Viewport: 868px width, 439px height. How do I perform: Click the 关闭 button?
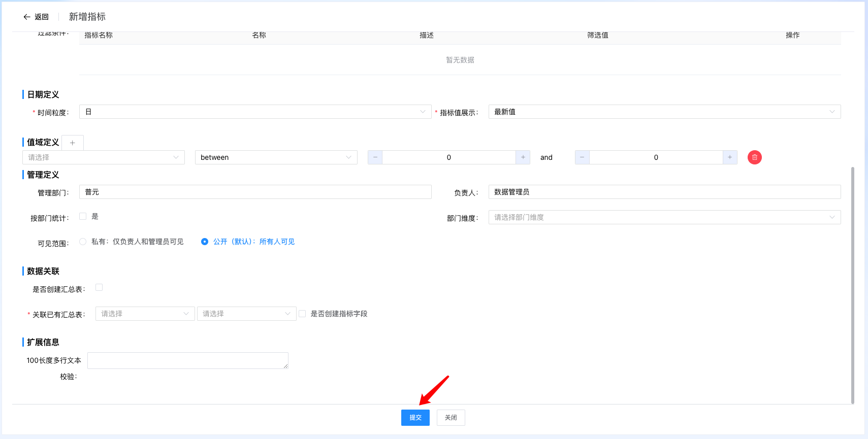tap(451, 418)
